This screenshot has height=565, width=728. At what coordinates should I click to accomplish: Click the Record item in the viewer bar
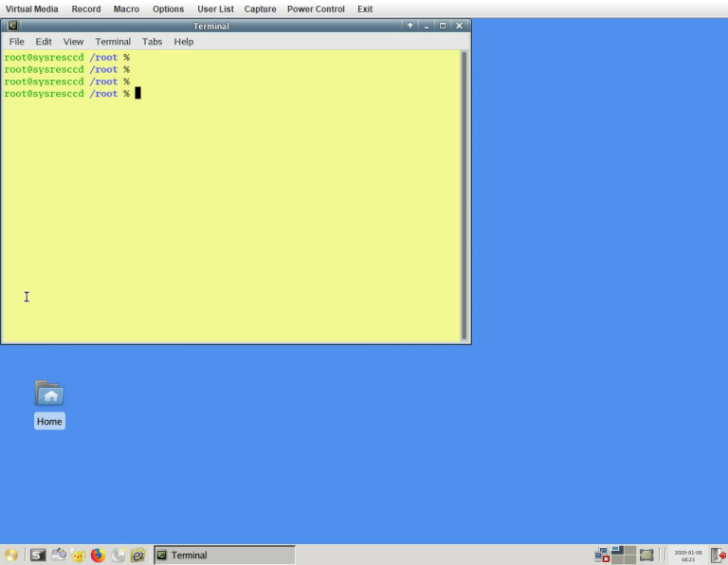coord(86,9)
